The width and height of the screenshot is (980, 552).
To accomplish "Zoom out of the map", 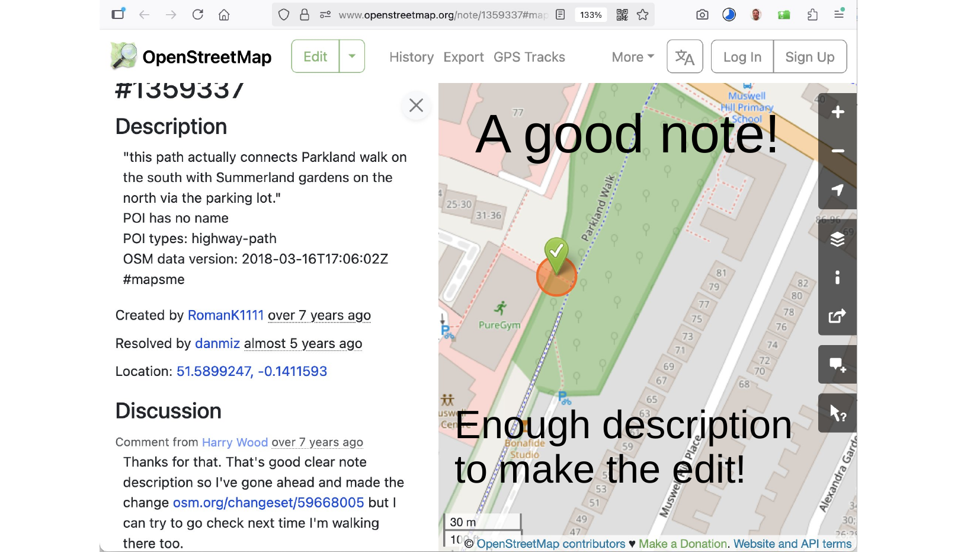I will pyautogui.click(x=837, y=151).
